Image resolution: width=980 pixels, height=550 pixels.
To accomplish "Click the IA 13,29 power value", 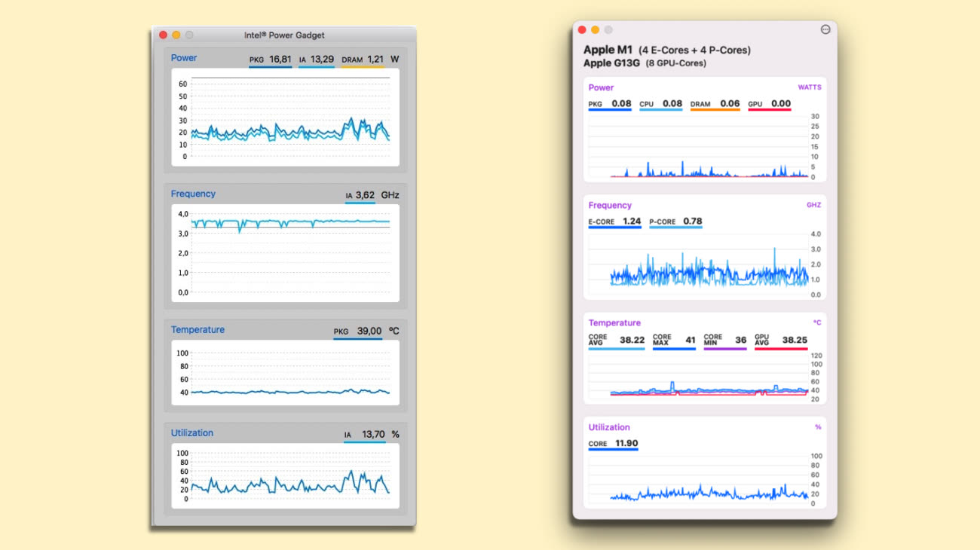I will [316, 60].
